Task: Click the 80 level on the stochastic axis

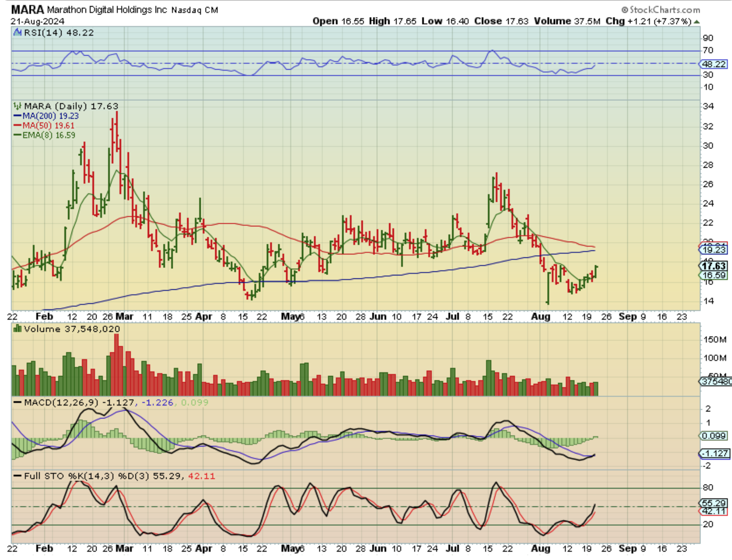Action: click(708, 488)
